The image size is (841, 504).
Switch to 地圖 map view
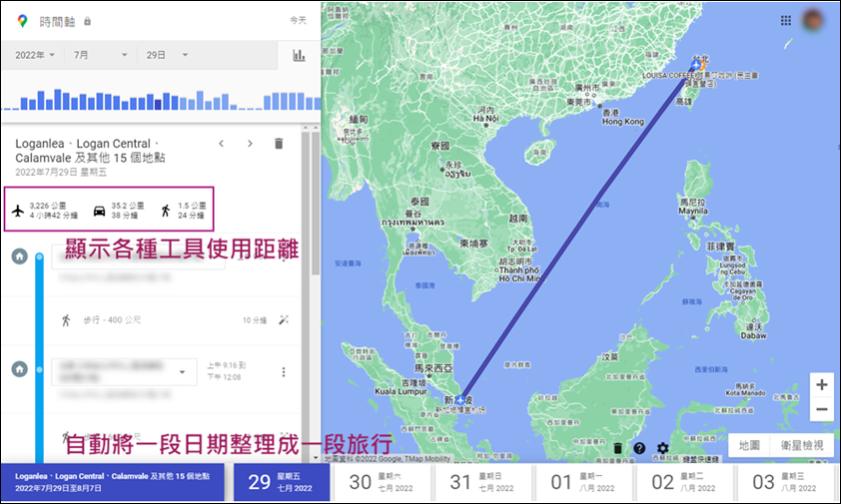point(749,445)
